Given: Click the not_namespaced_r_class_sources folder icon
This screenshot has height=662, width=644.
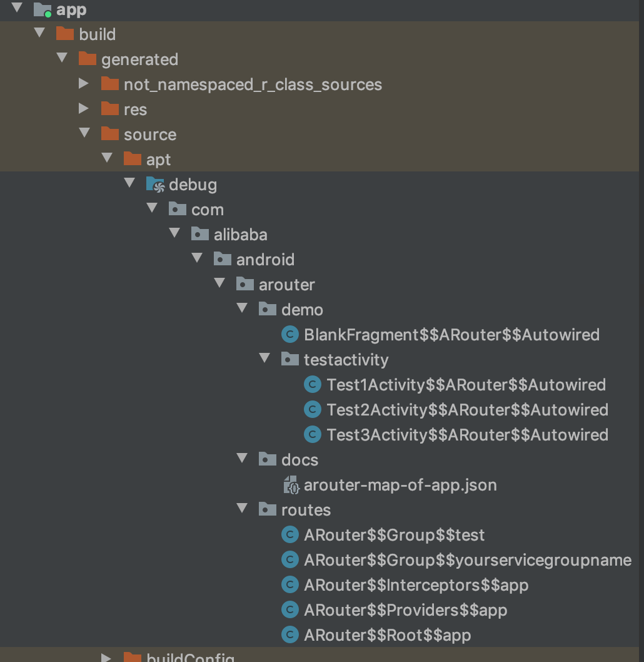Looking at the screenshot, I should pos(109,84).
